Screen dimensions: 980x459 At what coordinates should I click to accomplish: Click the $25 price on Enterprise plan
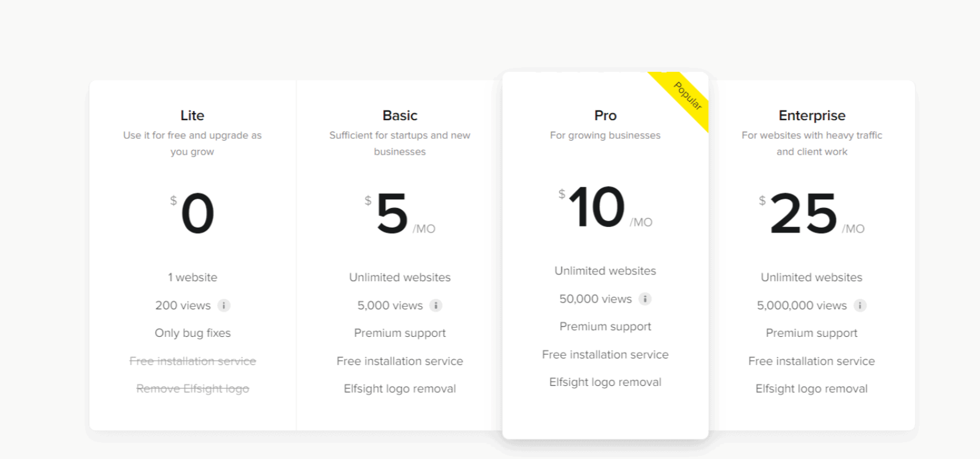pyautogui.click(x=804, y=215)
